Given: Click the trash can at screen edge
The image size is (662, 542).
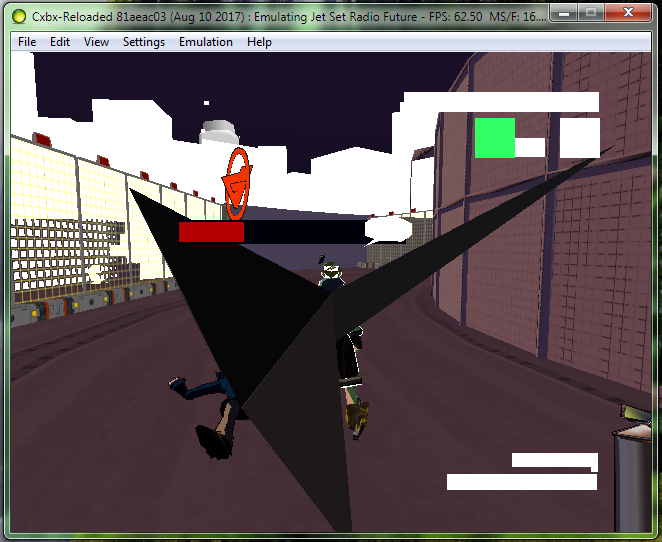Looking at the screenshot, I should [x=632, y=469].
